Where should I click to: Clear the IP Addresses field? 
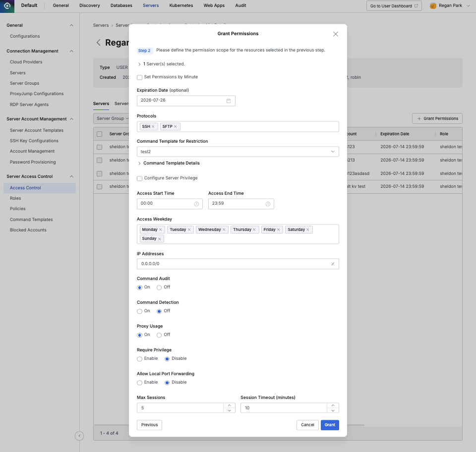click(332, 264)
